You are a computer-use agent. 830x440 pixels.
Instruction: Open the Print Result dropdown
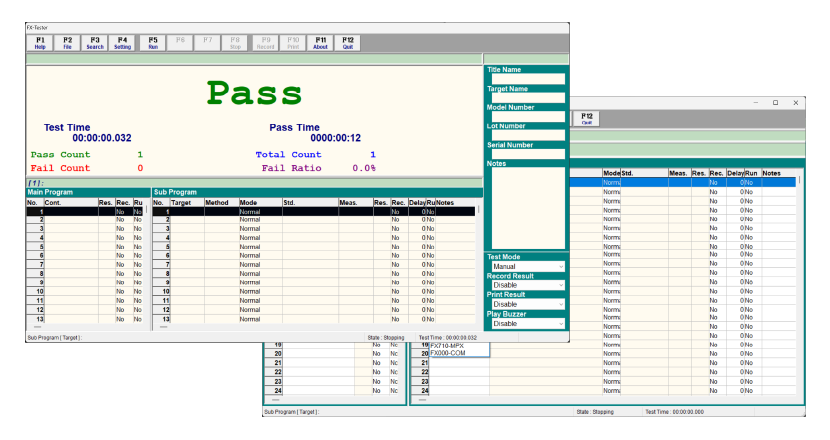point(526,304)
